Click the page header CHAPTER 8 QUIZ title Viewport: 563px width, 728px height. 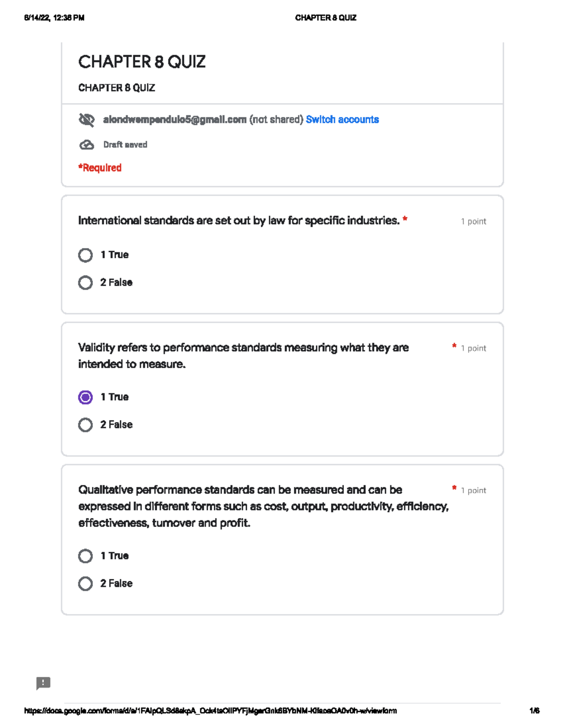[x=326, y=18]
